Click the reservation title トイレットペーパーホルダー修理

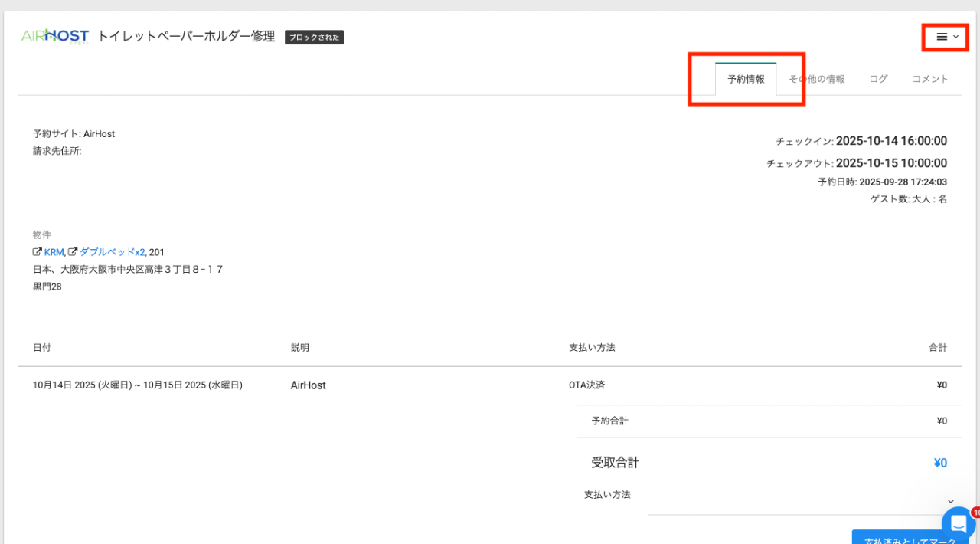tap(186, 36)
